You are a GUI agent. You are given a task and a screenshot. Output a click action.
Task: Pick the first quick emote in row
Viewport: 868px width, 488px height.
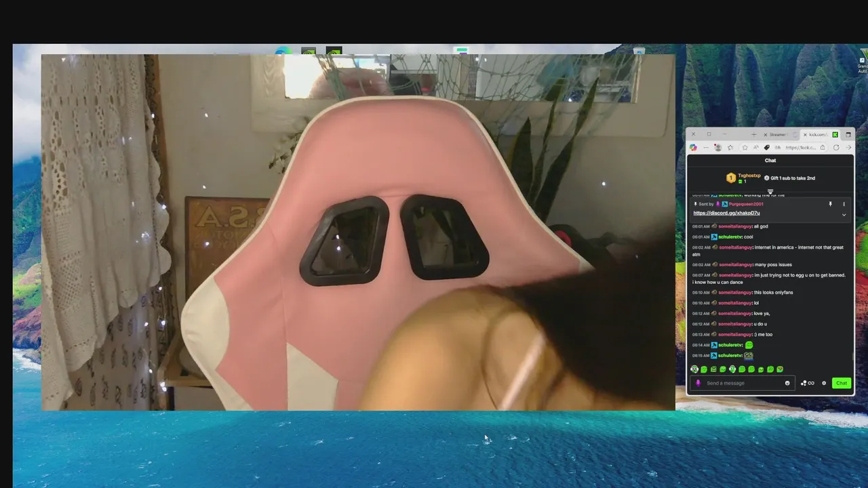click(694, 369)
